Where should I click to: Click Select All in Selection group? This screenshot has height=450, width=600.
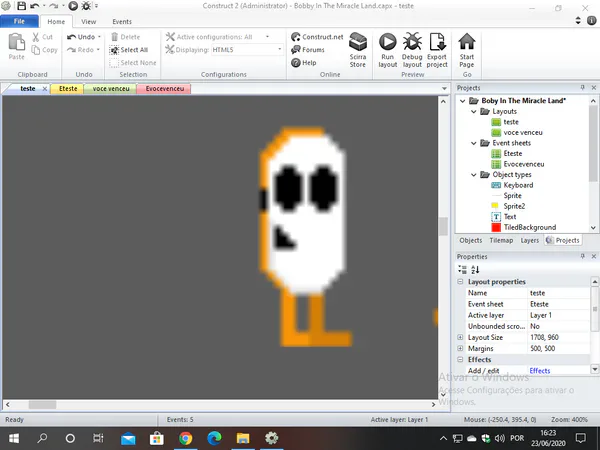click(129, 50)
